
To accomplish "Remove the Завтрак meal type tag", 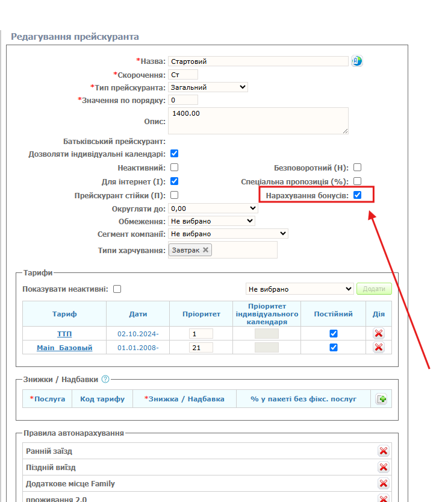I will pyautogui.click(x=205, y=250).
